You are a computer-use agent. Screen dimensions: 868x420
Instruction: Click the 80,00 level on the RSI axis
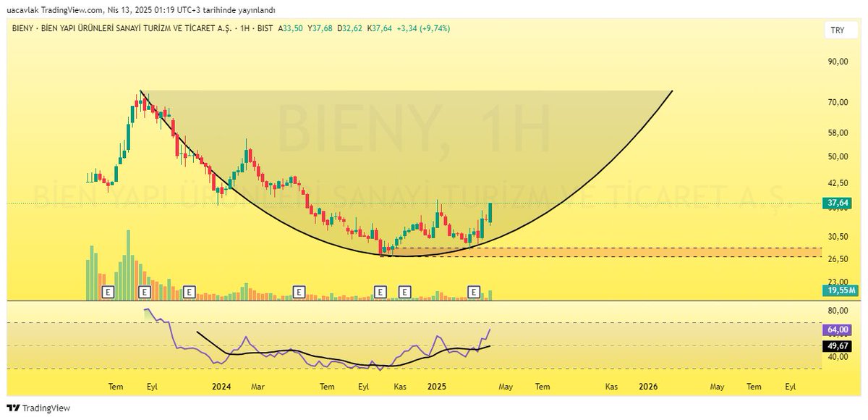click(838, 311)
